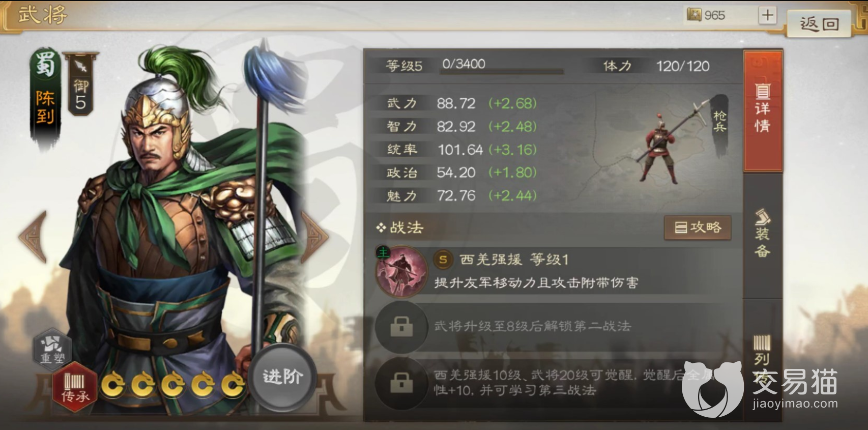Show previous general with left arrow
This screenshot has width=868, height=430.
33,237
